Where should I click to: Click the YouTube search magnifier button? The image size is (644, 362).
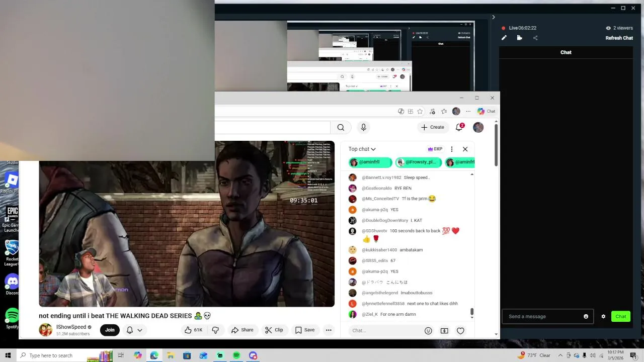pyautogui.click(x=341, y=127)
